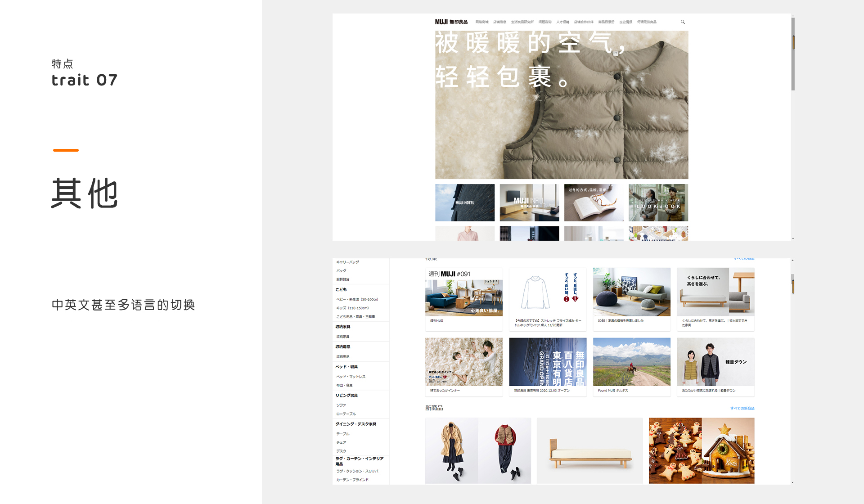
Task: Click the top page scrollbar thumb
Action: (793, 54)
